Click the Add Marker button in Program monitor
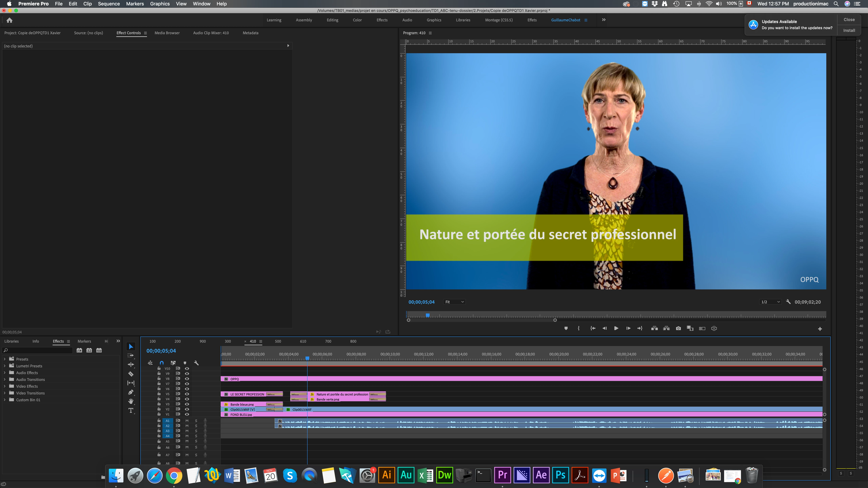This screenshot has width=868, height=488. [x=566, y=328]
